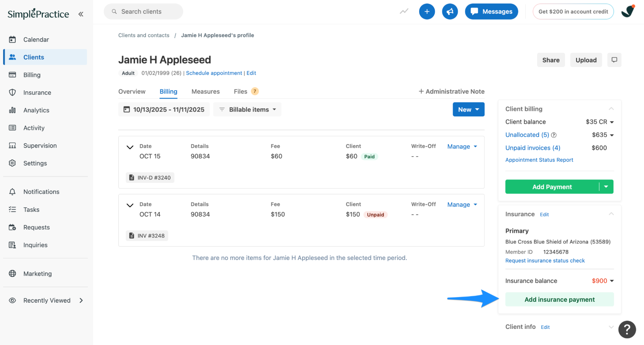This screenshot has height=345, width=644.
Task: Collapse the sidebar with double-chevron icon
Action: point(81,14)
